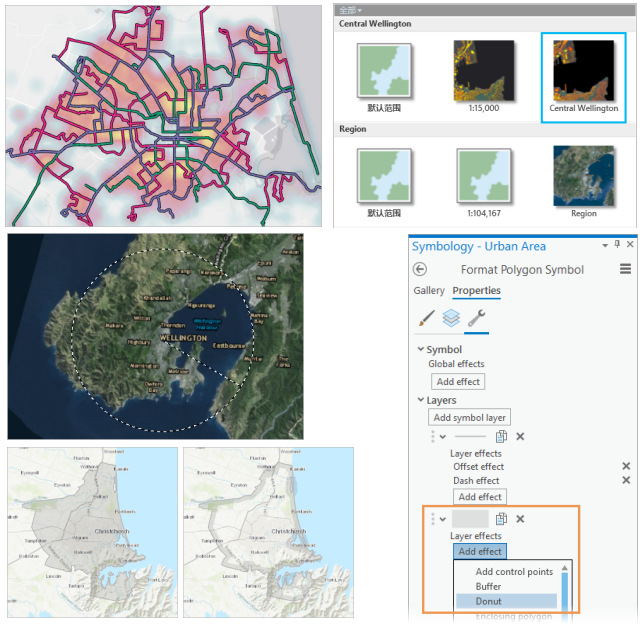This screenshot has width=642, height=624.
Task: Grab the stroke layer drag handle
Action: [433, 436]
